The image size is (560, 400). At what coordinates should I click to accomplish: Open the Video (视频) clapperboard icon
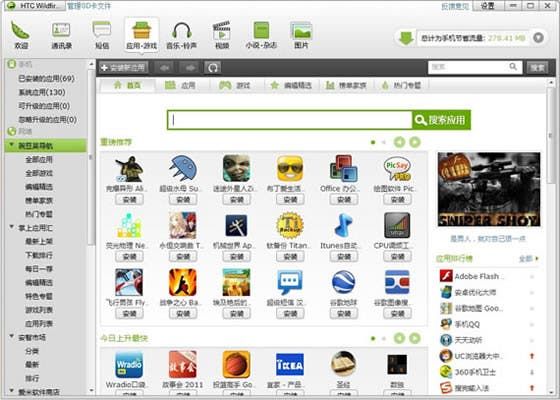click(x=221, y=31)
